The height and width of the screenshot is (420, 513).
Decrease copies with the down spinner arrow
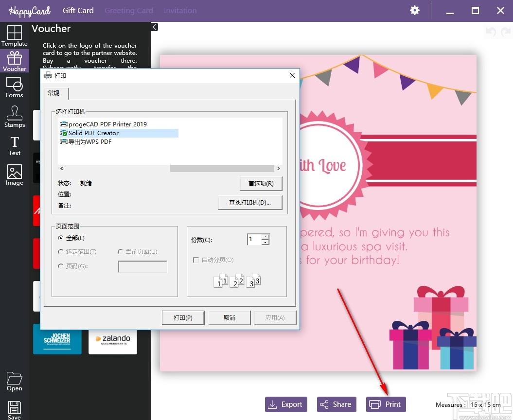click(x=265, y=243)
